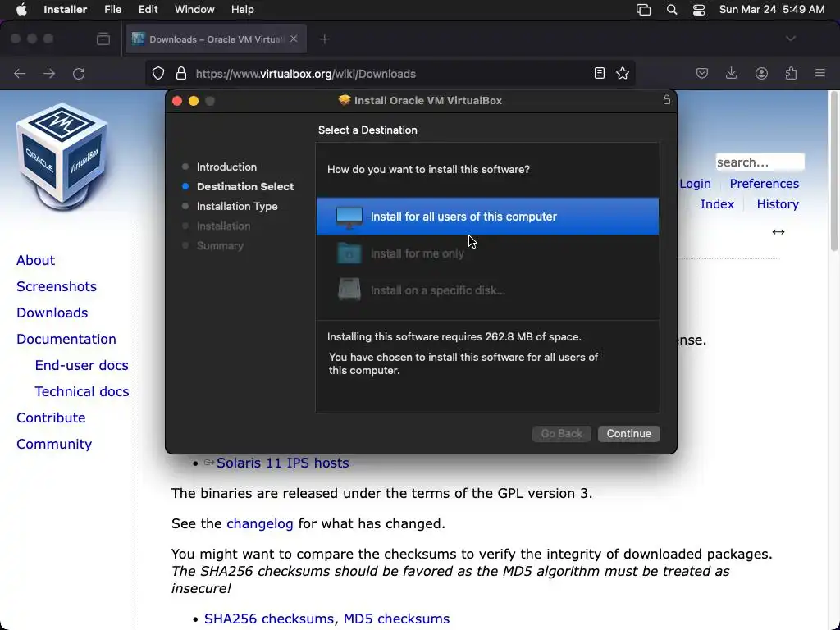Click the installer package icon in title
This screenshot has width=840, height=630.
pos(345,100)
